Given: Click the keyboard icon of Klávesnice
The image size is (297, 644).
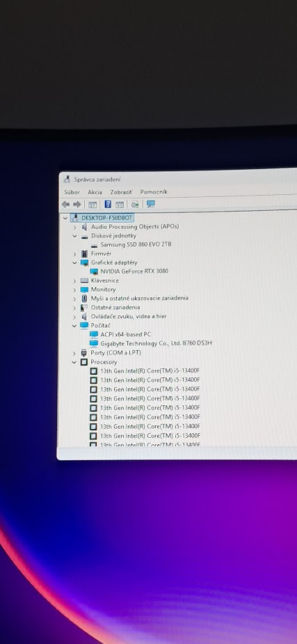Looking at the screenshot, I should click(84, 281).
